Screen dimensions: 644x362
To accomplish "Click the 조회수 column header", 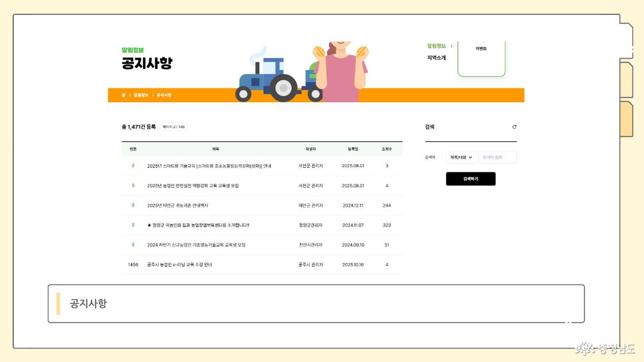I will tap(386, 149).
